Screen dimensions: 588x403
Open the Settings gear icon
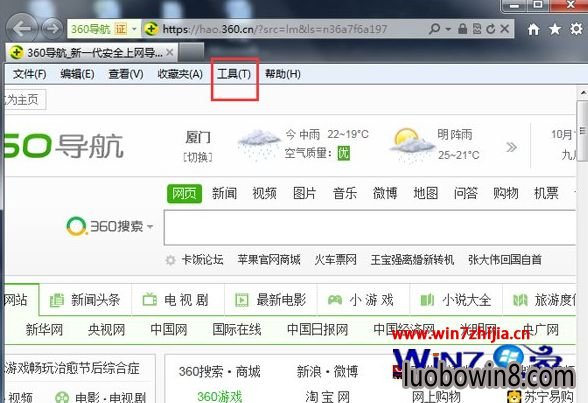pos(576,29)
